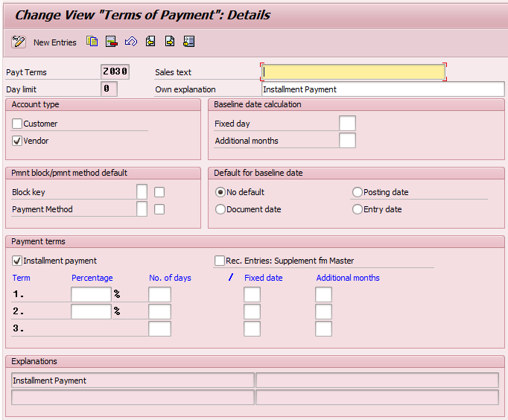The image size is (508, 420).
Task: Click Term 2 Fixed date field
Action: click(252, 311)
